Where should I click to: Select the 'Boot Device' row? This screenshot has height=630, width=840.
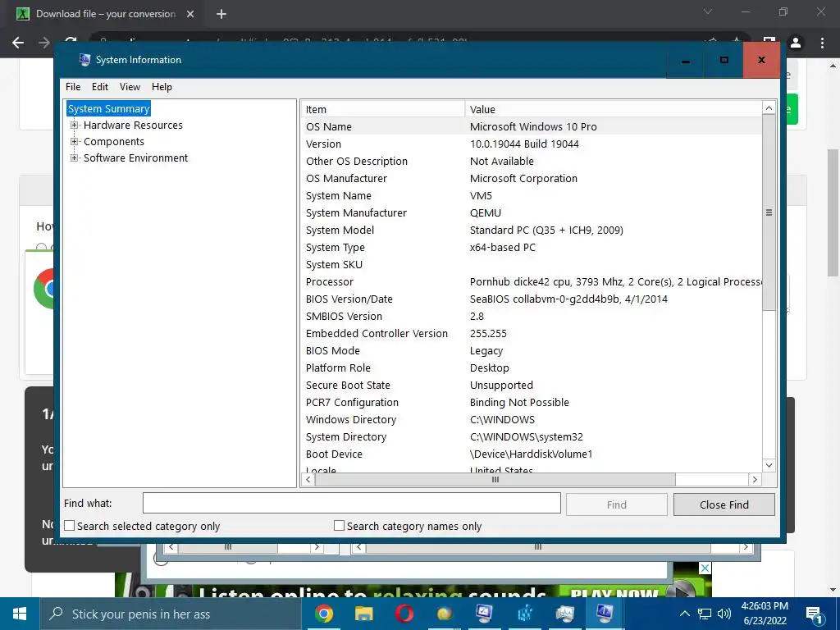pyautogui.click(x=531, y=454)
